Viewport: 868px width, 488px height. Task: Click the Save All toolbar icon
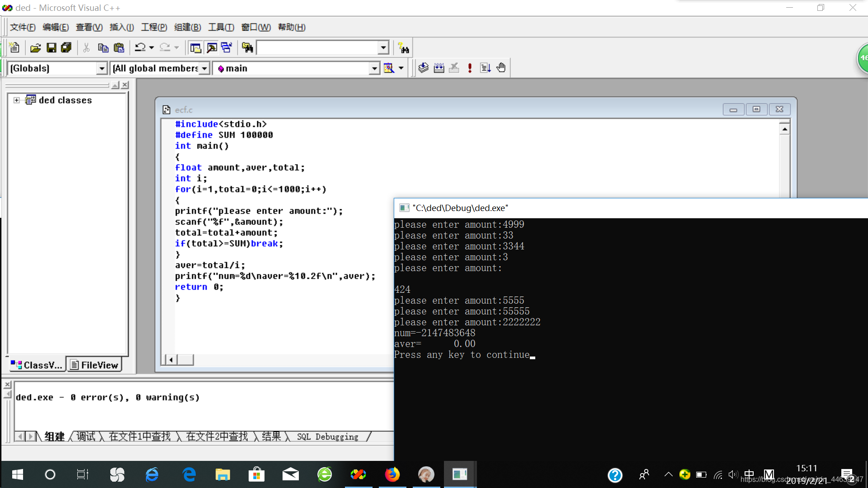click(x=66, y=47)
